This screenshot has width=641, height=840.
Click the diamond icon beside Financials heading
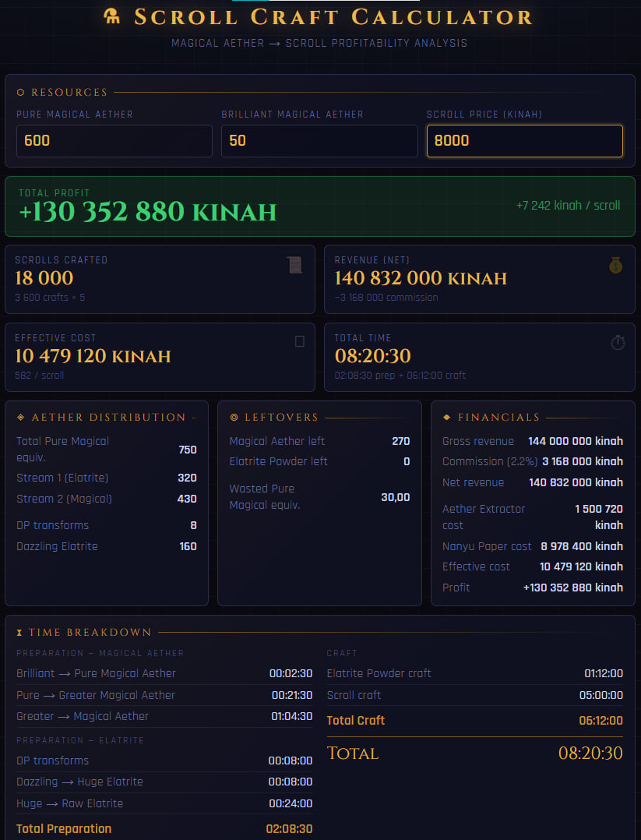446,418
